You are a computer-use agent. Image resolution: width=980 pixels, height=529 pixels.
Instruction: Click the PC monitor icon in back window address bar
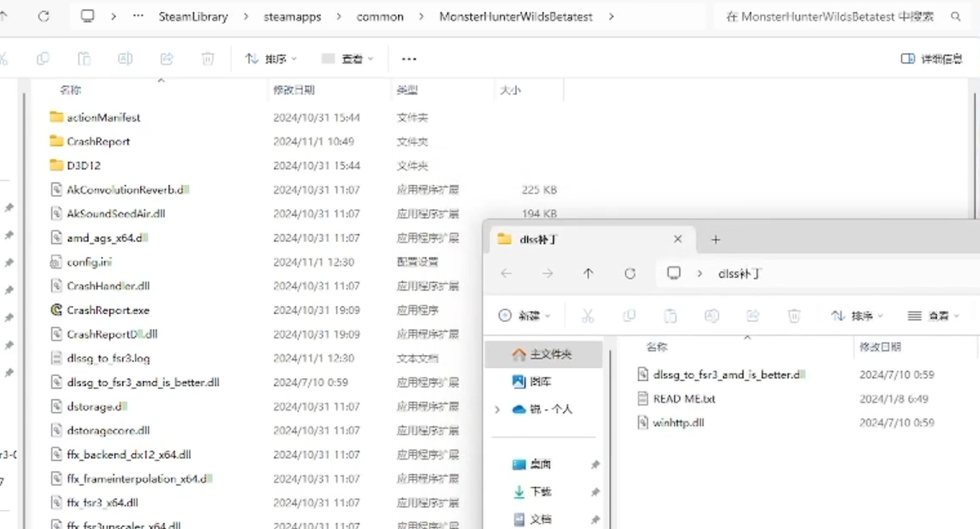[x=88, y=16]
